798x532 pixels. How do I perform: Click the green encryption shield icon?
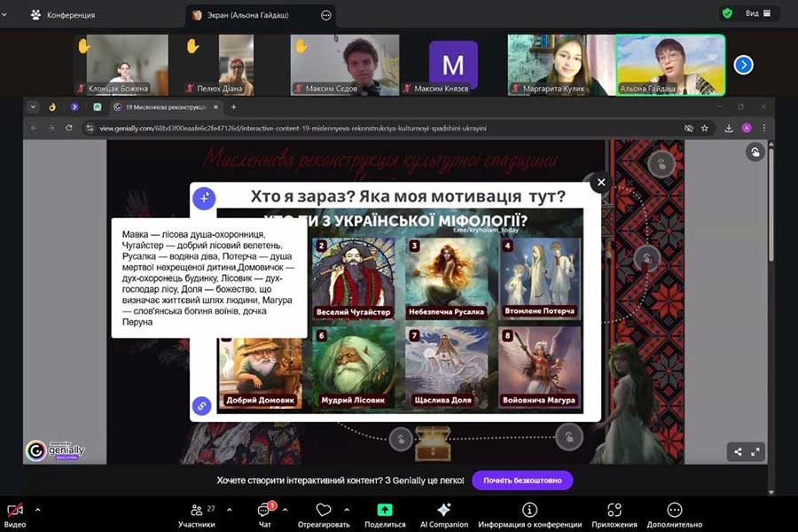point(727,14)
